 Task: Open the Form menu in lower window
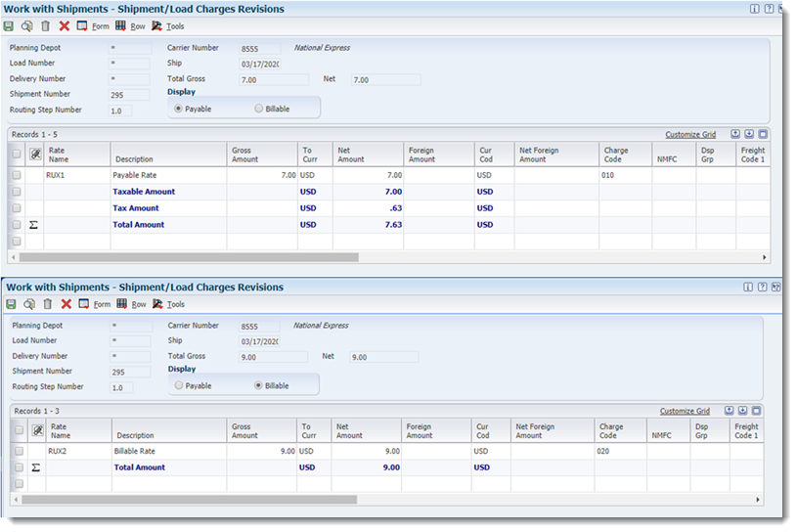tap(102, 304)
